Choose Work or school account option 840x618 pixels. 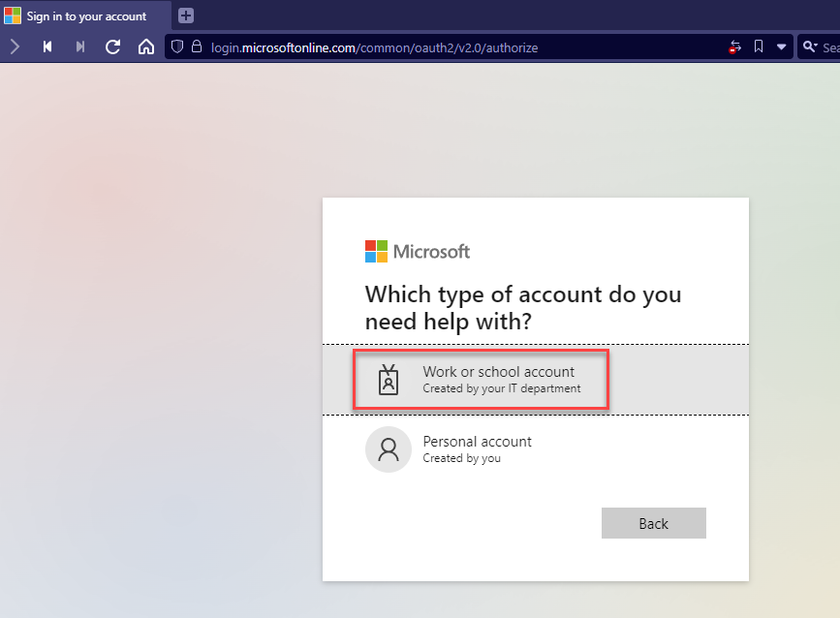point(536,380)
